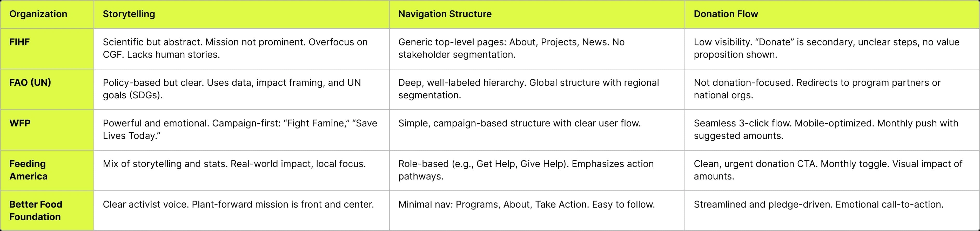This screenshot has width=980, height=231.
Task: Click the Better Food Foundation cell
Action: [x=35, y=210]
